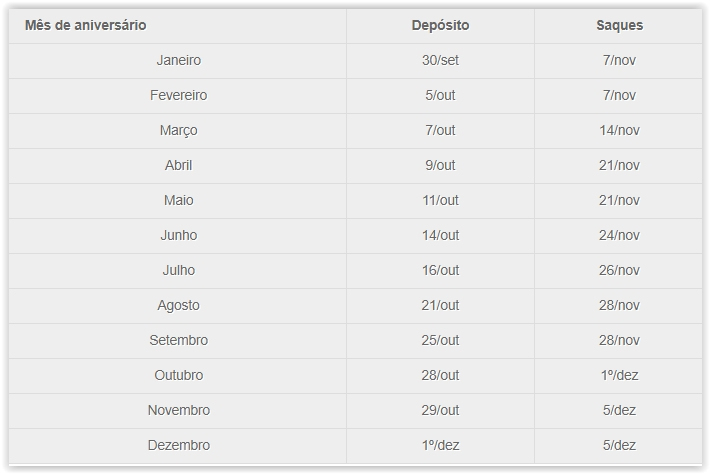The height and width of the screenshot is (474, 710).
Task: Click the Março month cell
Action: [x=178, y=130]
